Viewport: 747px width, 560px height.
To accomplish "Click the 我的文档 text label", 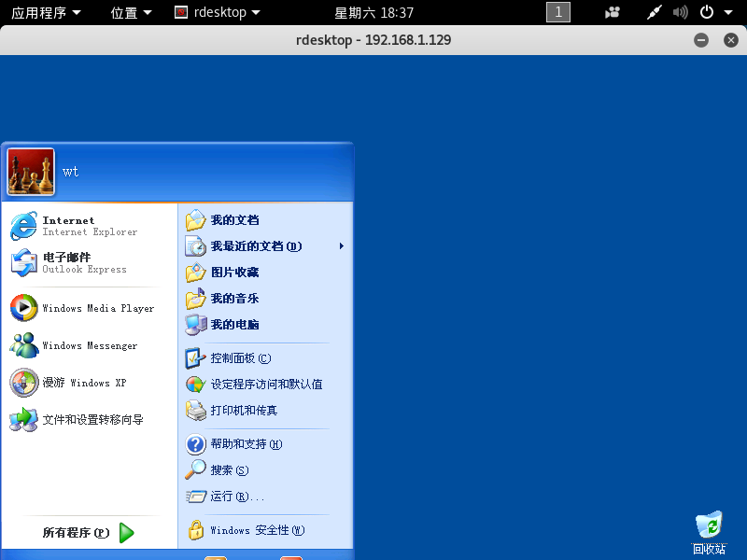I will pyautogui.click(x=235, y=220).
